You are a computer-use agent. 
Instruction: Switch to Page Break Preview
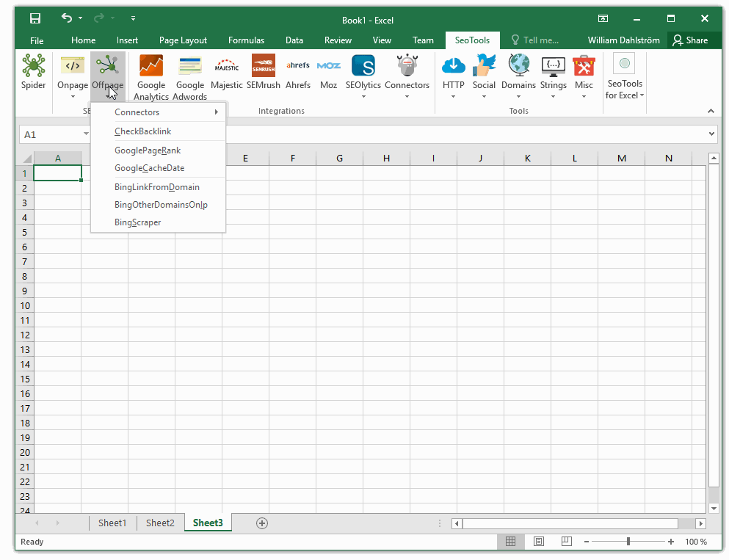tap(566, 542)
